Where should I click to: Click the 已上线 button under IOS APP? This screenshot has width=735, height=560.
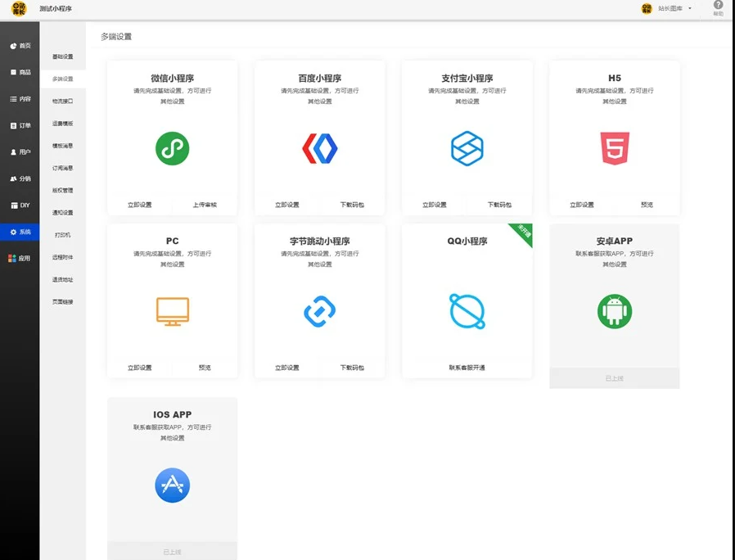tap(173, 552)
